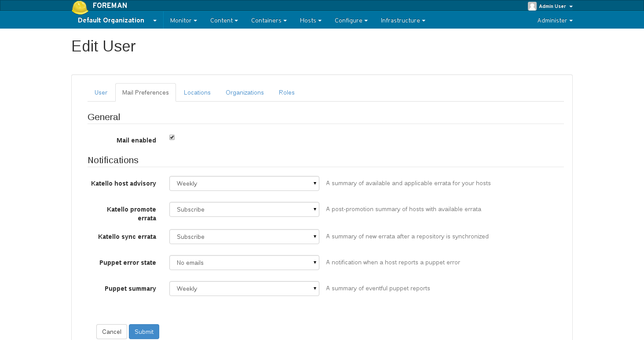The width and height of the screenshot is (644, 340).
Task: Open the Puppet summary dropdown
Action: pyautogui.click(x=244, y=289)
